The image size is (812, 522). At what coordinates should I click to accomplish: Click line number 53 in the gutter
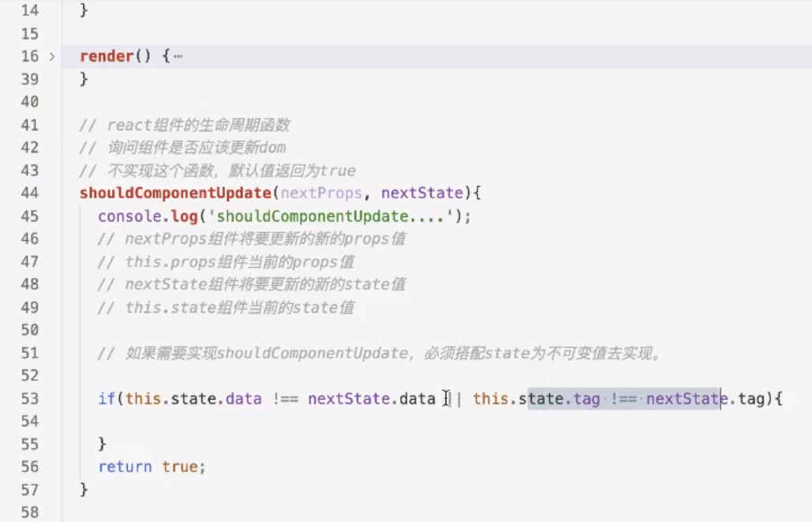[x=30, y=399]
